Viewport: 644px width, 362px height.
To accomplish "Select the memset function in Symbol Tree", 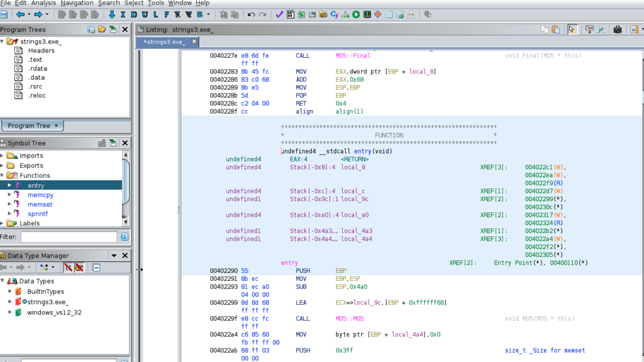I will point(40,204).
